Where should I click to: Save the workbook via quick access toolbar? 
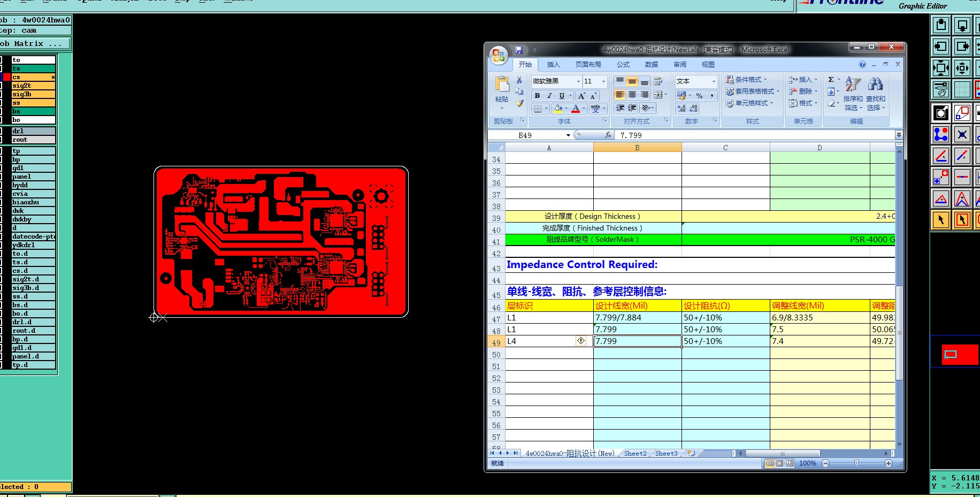(x=518, y=50)
